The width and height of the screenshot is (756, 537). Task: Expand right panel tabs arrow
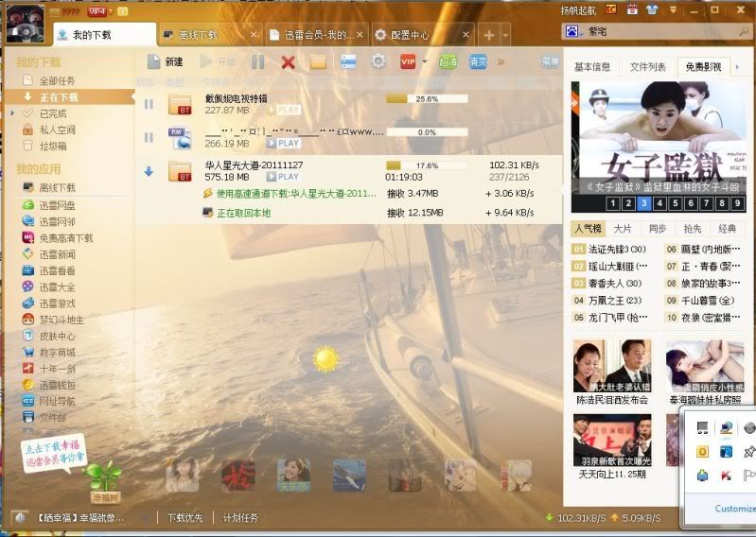[x=737, y=67]
